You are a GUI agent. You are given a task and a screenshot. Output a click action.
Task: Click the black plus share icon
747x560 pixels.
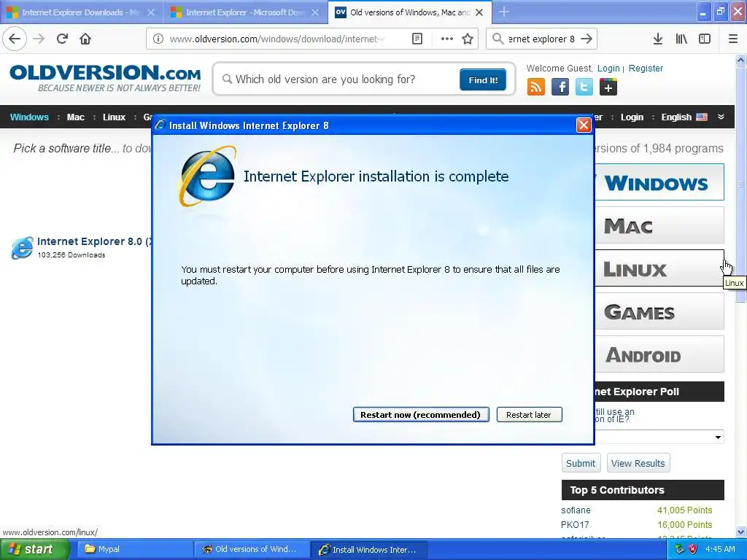(x=608, y=87)
